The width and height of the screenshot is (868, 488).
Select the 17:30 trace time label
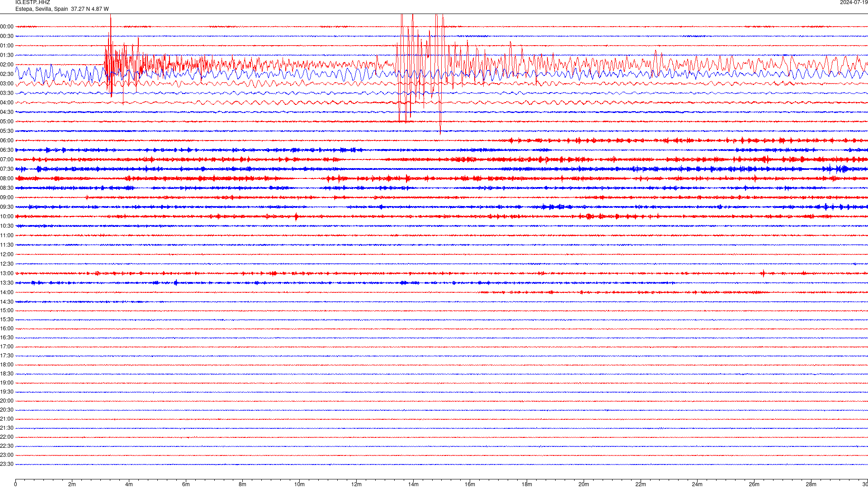(x=7, y=356)
